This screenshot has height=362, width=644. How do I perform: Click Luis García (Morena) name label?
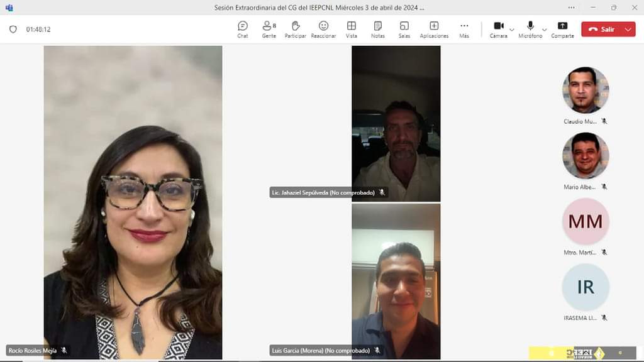pyautogui.click(x=321, y=351)
